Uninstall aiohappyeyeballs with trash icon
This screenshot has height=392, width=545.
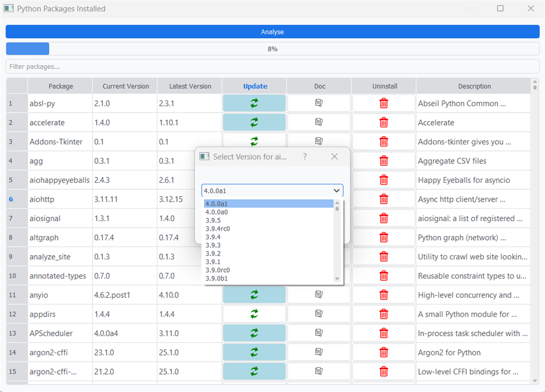coord(384,180)
